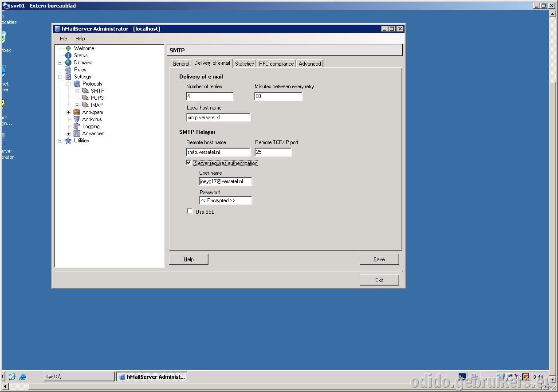Click the Domains globe icon
The height and width of the screenshot is (392, 558).
click(x=68, y=63)
